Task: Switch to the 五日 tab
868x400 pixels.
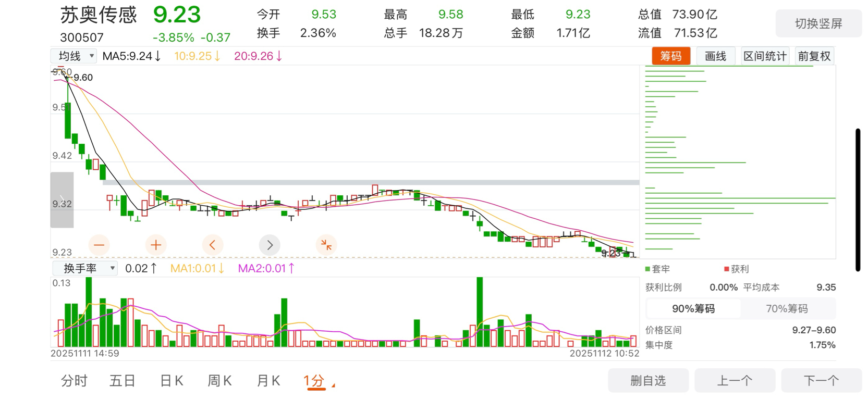Action: click(x=123, y=381)
